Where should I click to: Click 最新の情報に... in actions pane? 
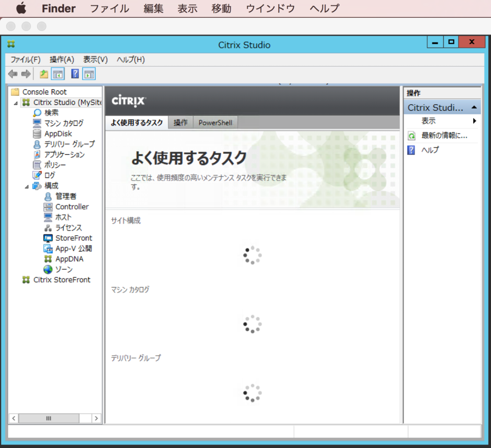click(444, 136)
